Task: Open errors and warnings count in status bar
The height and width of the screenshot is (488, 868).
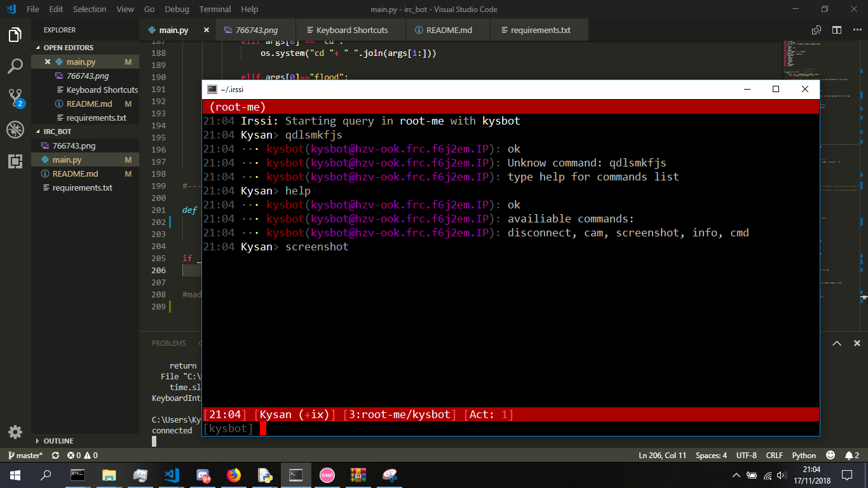Action: 83,455
